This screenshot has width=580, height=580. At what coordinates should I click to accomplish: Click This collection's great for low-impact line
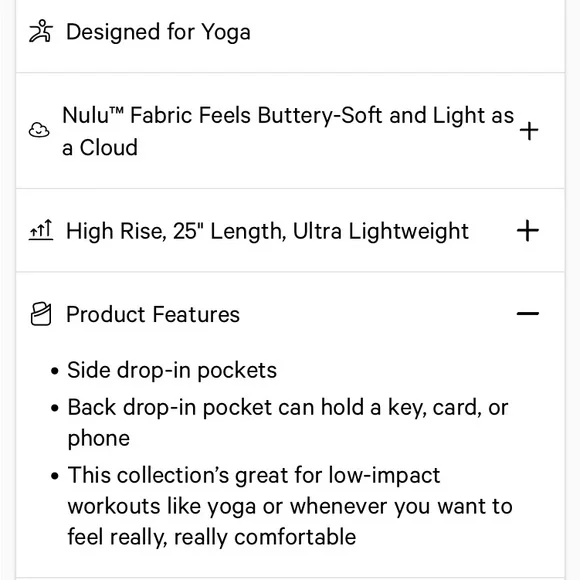254,475
